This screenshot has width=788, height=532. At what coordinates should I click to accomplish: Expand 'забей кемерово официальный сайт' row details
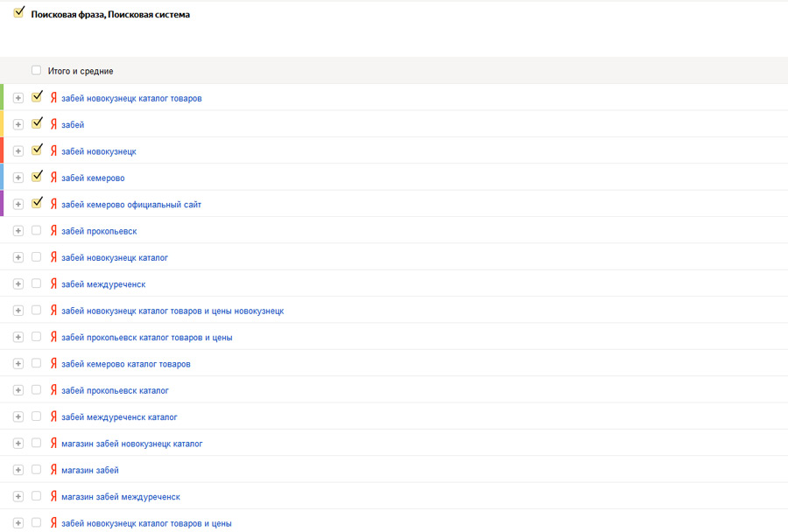18,205
